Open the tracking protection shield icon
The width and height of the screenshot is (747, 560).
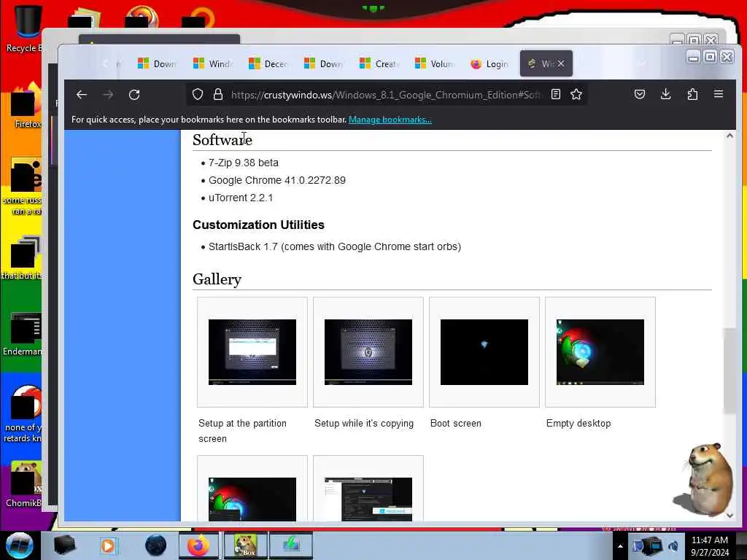[198, 94]
